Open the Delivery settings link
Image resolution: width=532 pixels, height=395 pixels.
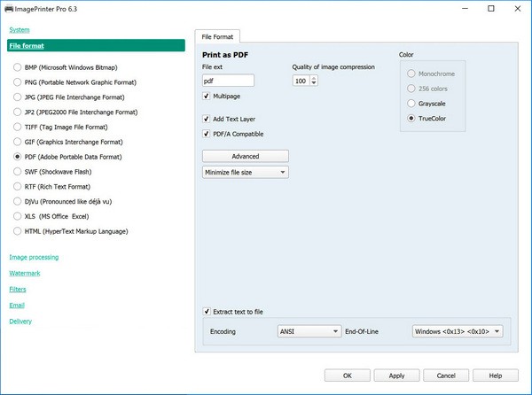click(20, 321)
